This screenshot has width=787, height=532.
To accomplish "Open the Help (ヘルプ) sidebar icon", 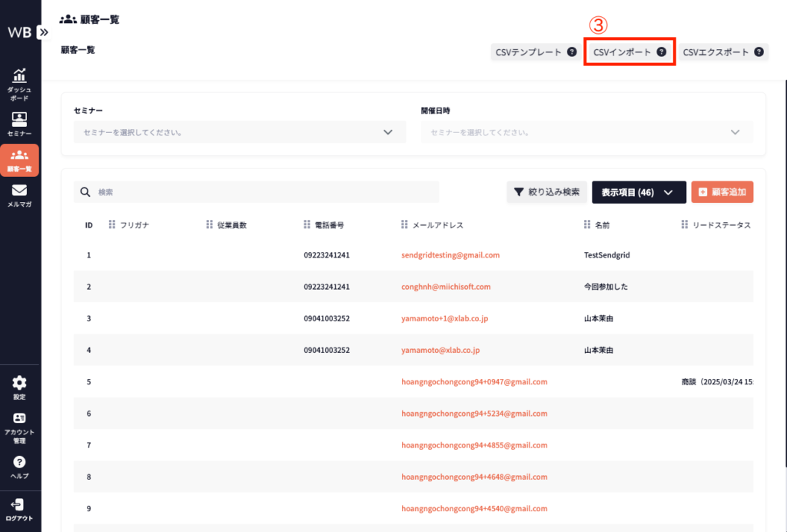I will coord(19,467).
